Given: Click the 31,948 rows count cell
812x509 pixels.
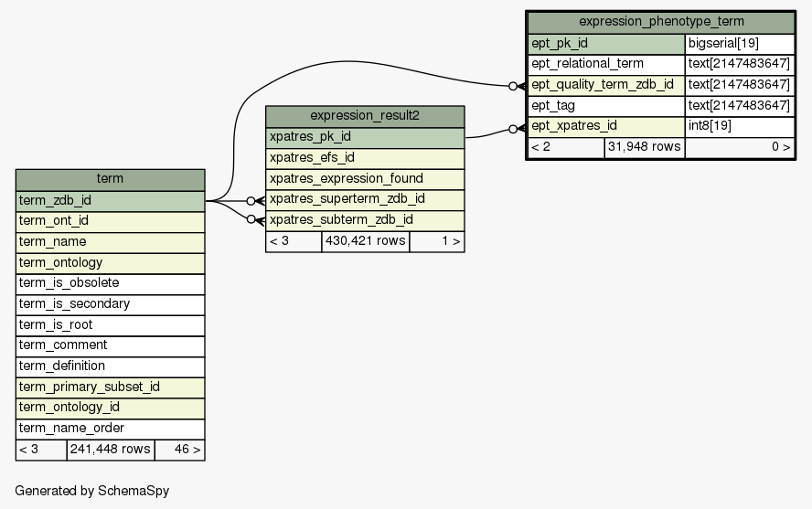Looking at the screenshot, I should click(644, 147).
